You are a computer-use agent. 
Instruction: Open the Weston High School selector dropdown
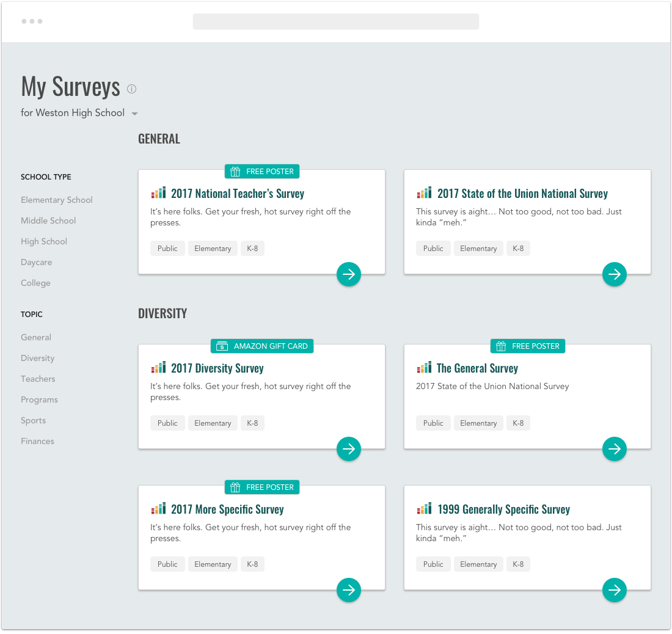click(134, 113)
